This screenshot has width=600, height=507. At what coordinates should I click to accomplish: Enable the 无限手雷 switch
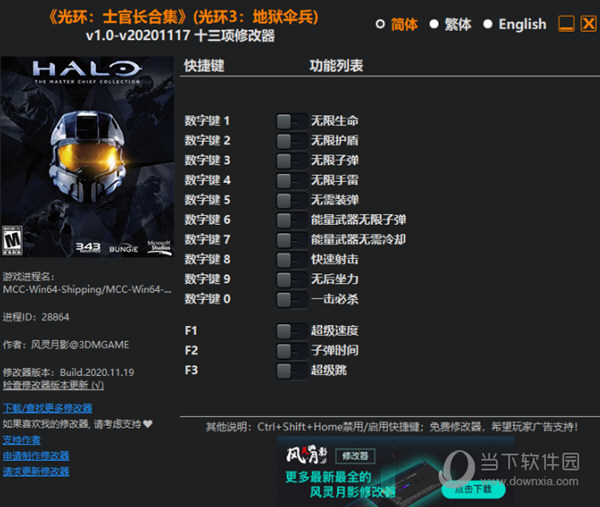[x=292, y=181]
